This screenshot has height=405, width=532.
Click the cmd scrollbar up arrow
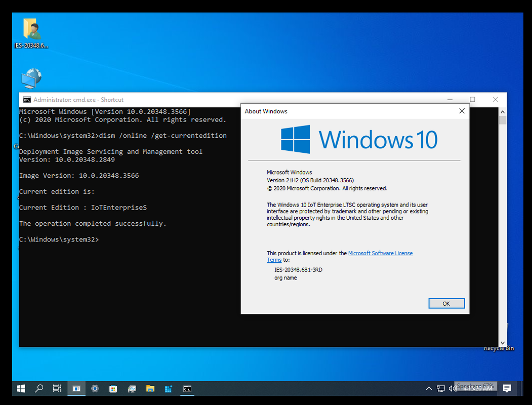(503, 111)
